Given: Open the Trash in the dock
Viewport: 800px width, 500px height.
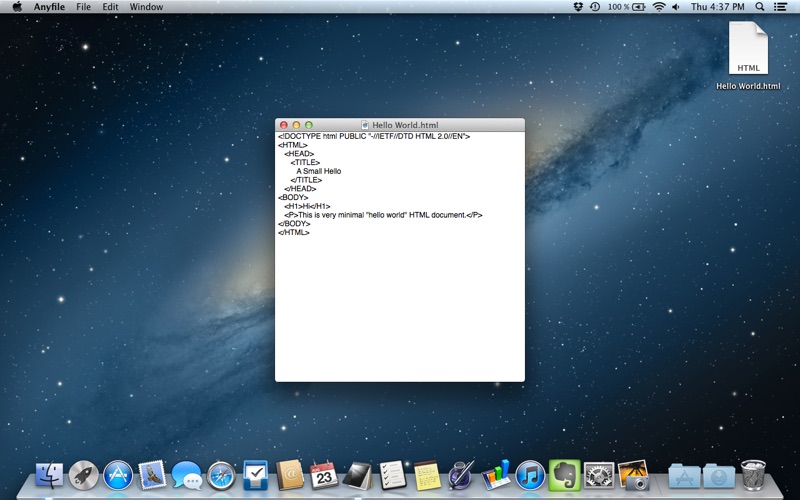Looking at the screenshot, I should pos(753,475).
